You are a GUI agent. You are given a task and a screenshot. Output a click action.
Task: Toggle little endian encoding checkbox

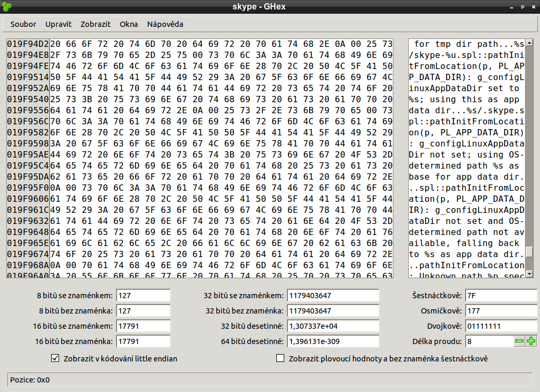pos(55,358)
